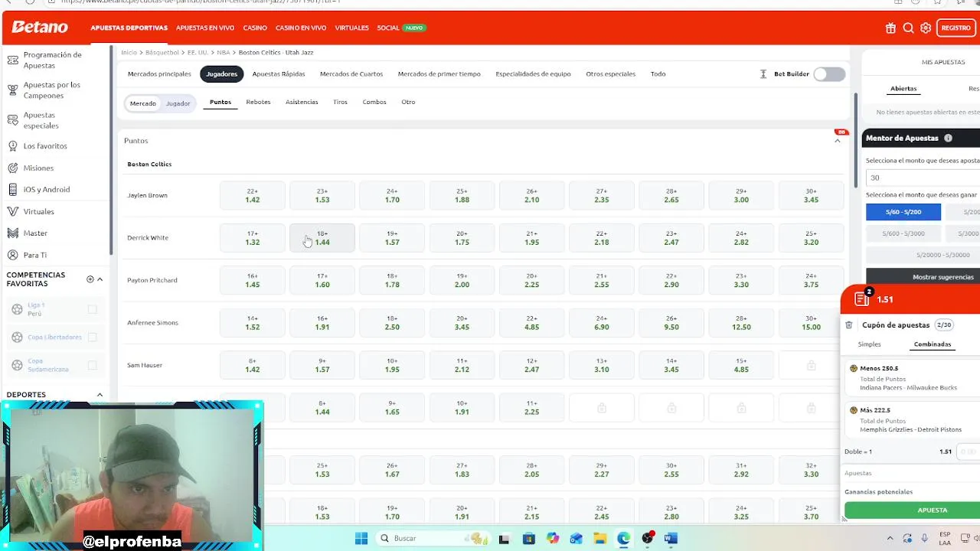The height and width of the screenshot is (551, 980).
Task: Open Para Ti in the sidebar
Action: point(35,255)
